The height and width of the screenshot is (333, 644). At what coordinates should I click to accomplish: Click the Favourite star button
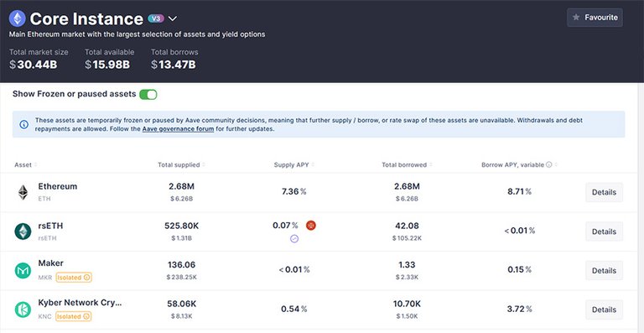(595, 18)
